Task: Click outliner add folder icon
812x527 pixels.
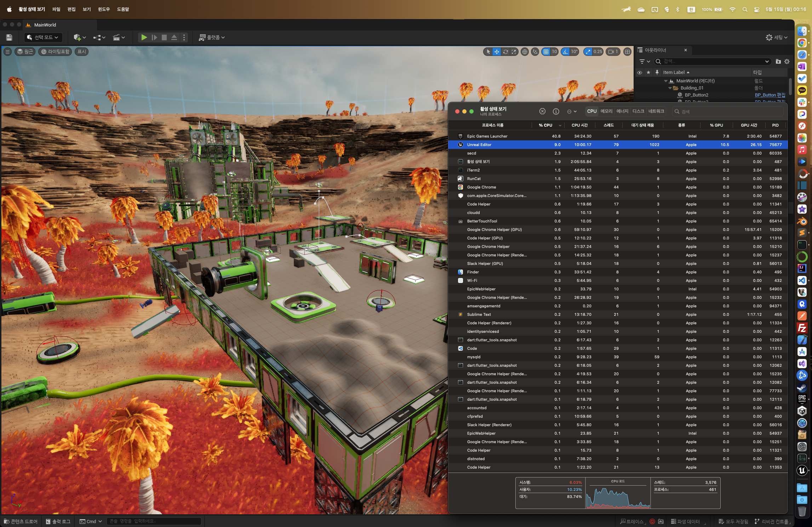Action: 778,62
